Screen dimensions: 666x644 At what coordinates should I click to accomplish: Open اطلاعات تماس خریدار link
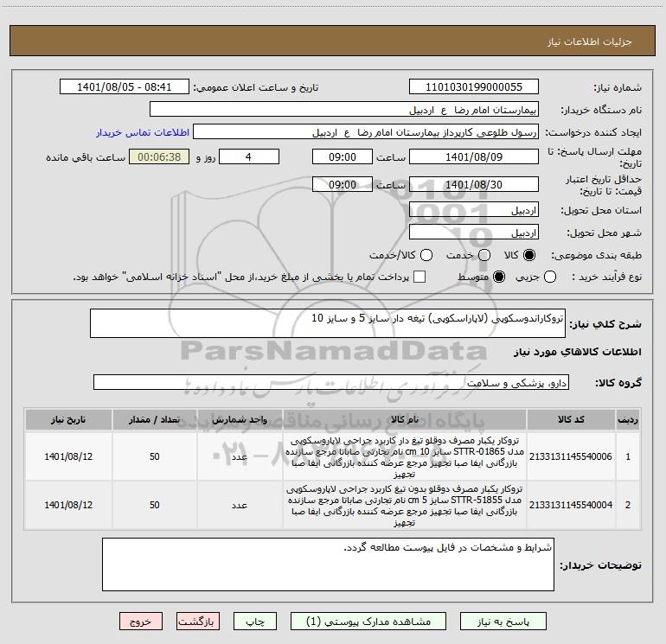143,132
